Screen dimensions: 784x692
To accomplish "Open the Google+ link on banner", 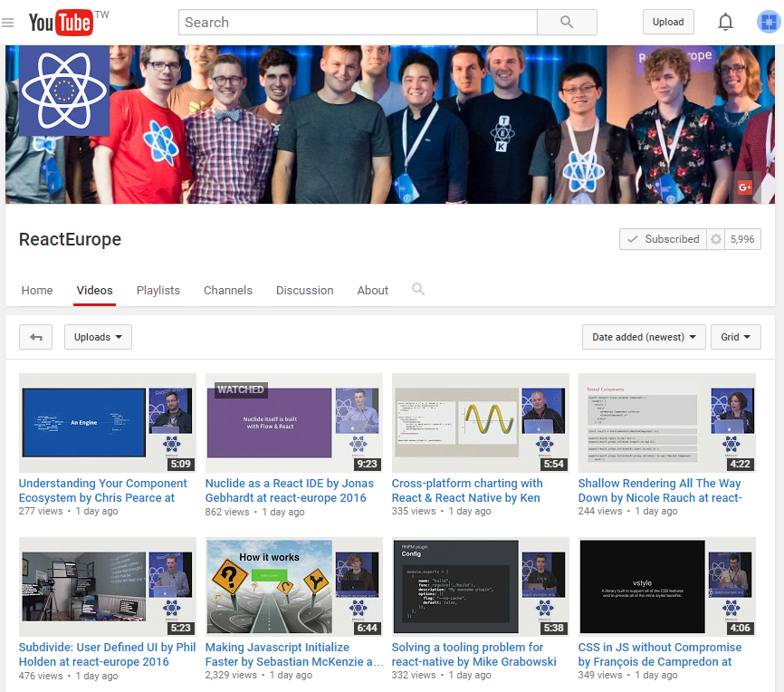I will pyautogui.click(x=745, y=187).
